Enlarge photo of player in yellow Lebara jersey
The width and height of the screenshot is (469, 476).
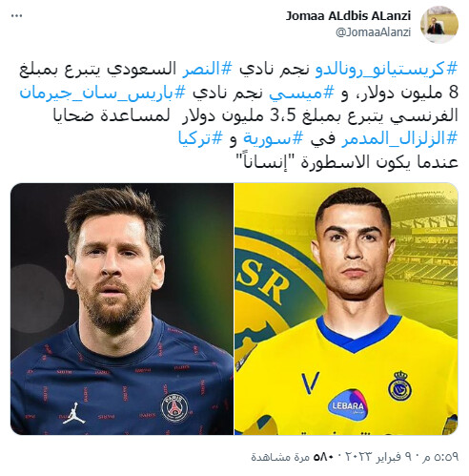[x=346, y=309]
